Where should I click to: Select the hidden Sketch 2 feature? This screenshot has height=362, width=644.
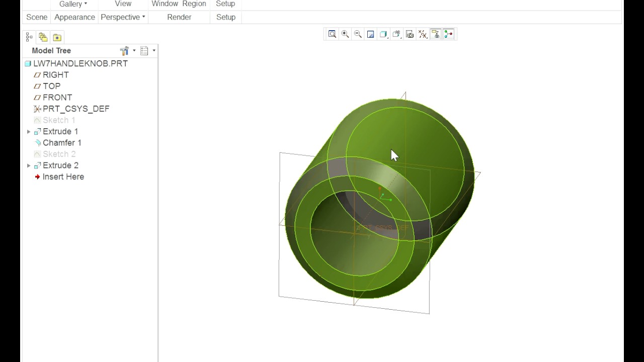tap(59, 154)
